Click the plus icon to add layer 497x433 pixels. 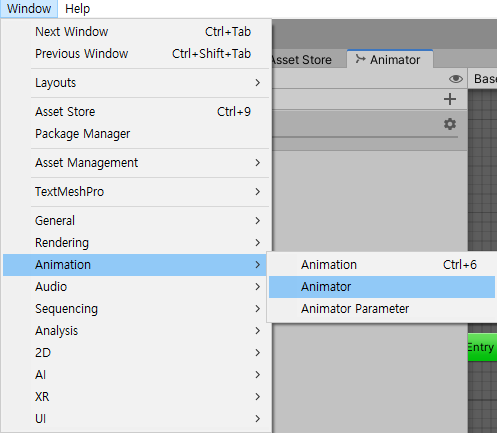pos(450,99)
